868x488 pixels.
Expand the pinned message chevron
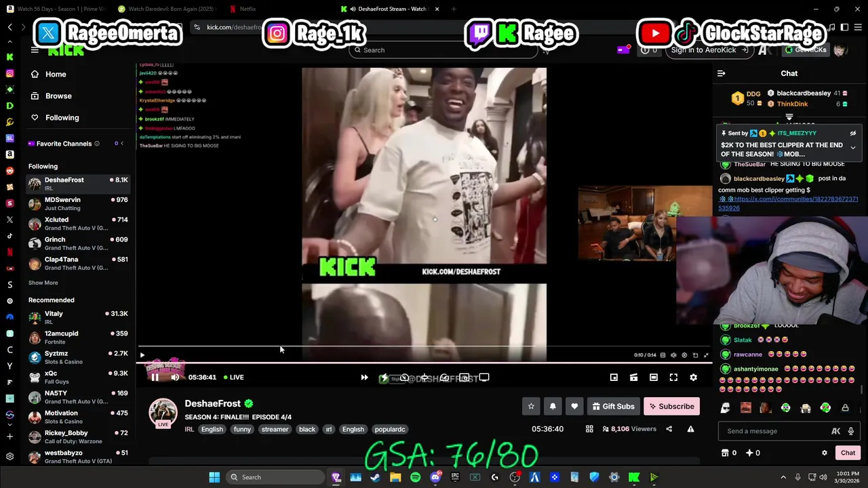[x=853, y=147]
